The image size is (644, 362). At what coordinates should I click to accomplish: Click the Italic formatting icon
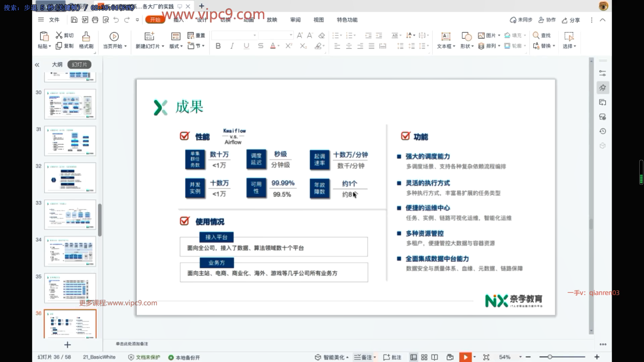tap(232, 46)
